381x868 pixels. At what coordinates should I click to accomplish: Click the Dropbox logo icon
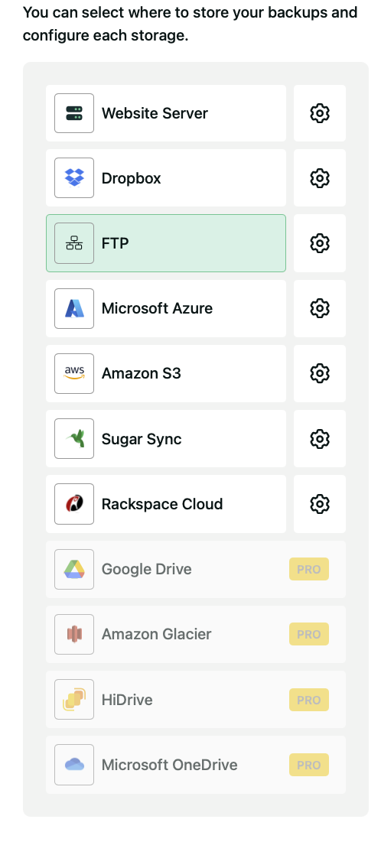74,177
